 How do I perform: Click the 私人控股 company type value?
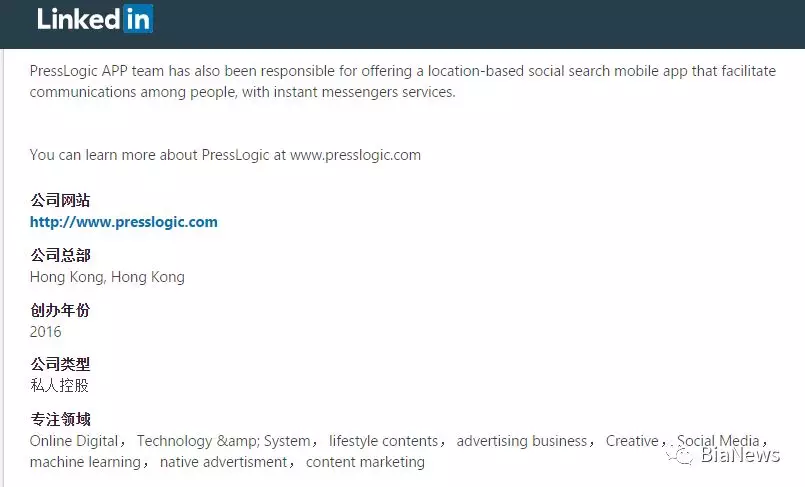(60, 385)
